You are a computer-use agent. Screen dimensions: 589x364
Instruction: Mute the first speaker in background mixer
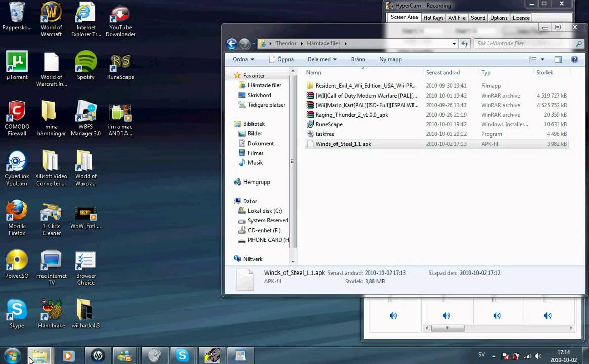393,315
